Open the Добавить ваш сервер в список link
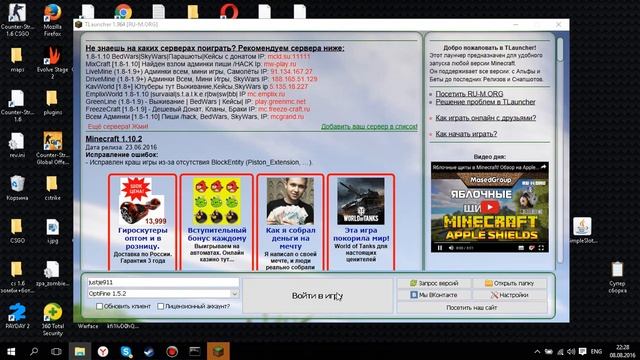This screenshot has height=360, width=640. (369, 127)
